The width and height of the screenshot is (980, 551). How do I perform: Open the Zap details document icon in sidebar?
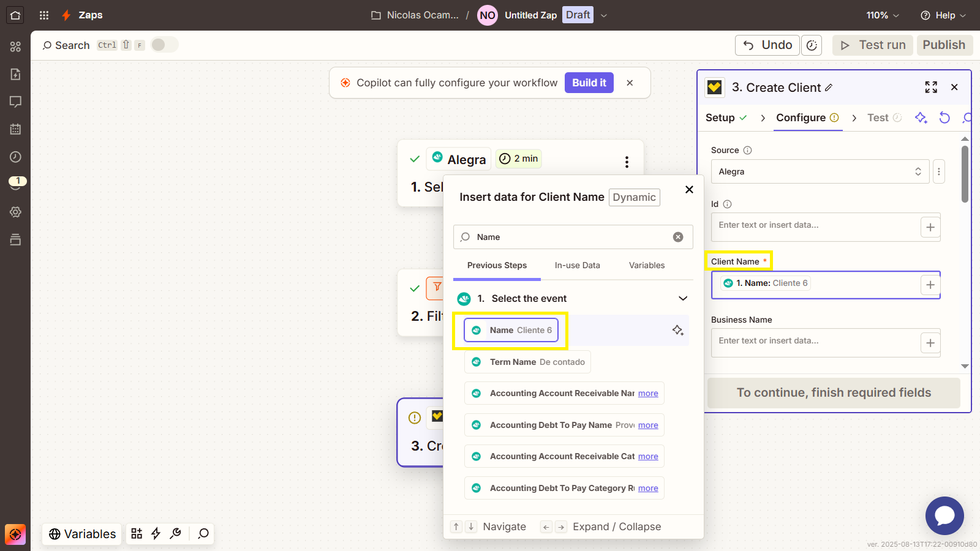[15, 74]
